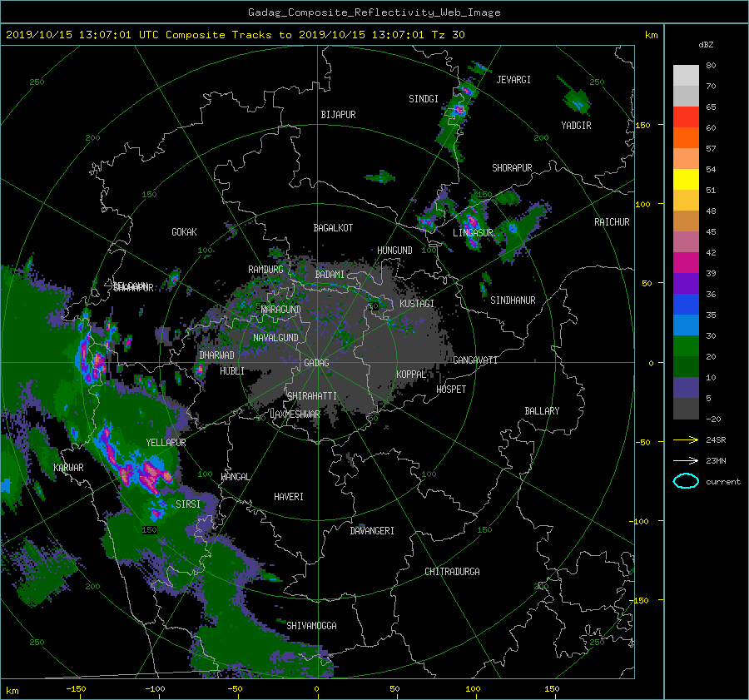Click the NAVALGUND label
This screenshot has width=749, height=700.
coord(275,338)
